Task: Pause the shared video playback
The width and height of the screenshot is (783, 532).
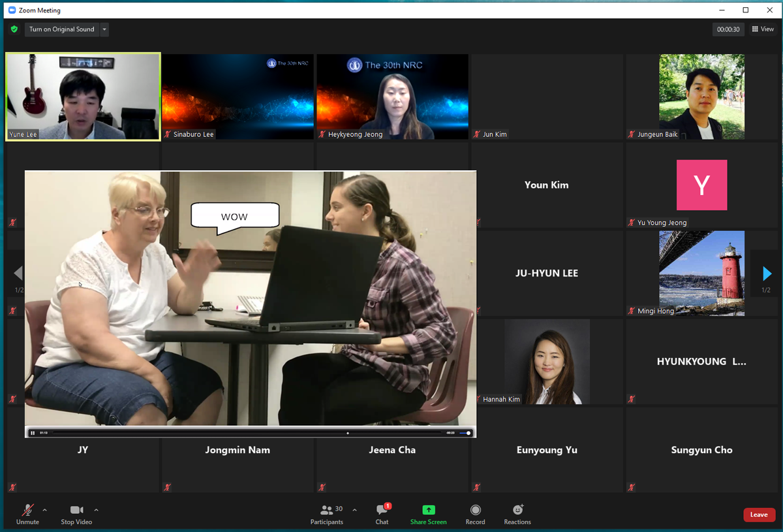Action: (x=33, y=433)
